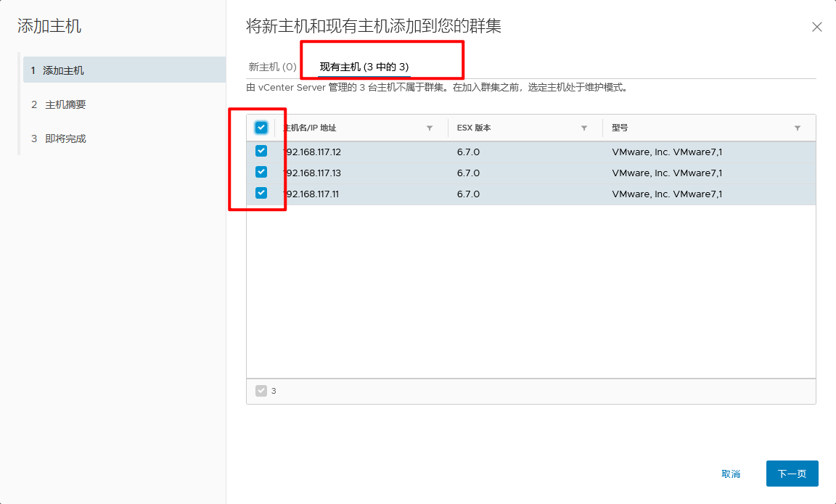Open filter icon in 型号 column
Viewport: 836px width, 504px height.
click(x=798, y=128)
